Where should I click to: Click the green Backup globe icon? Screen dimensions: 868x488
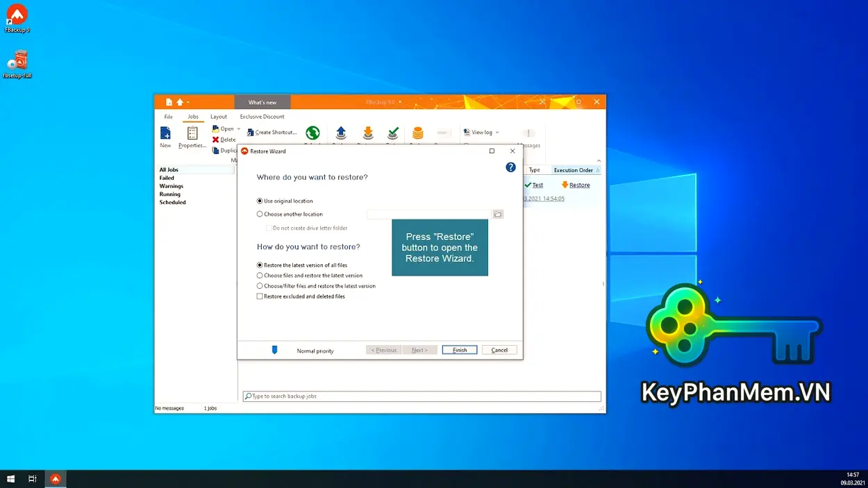pyautogui.click(x=312, y=132)
